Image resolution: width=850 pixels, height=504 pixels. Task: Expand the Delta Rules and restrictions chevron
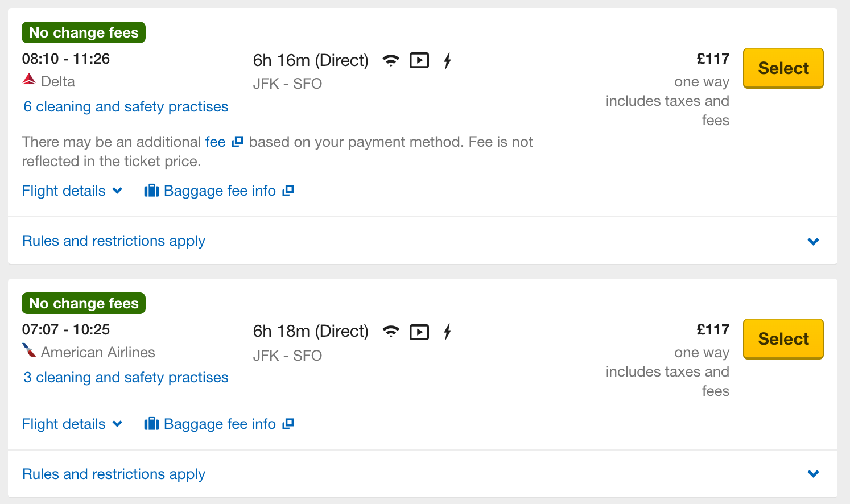(x=813, y=241)
